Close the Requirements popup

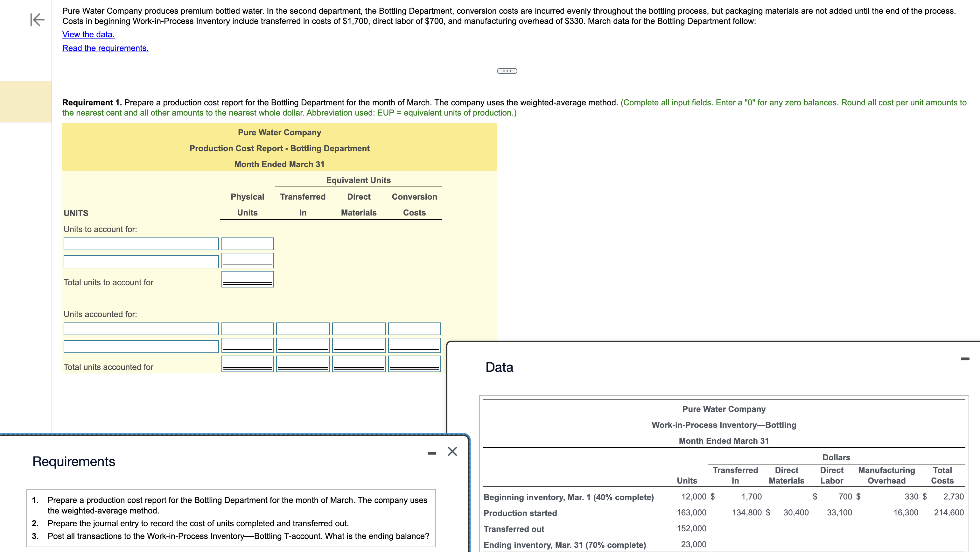point(452,452)
